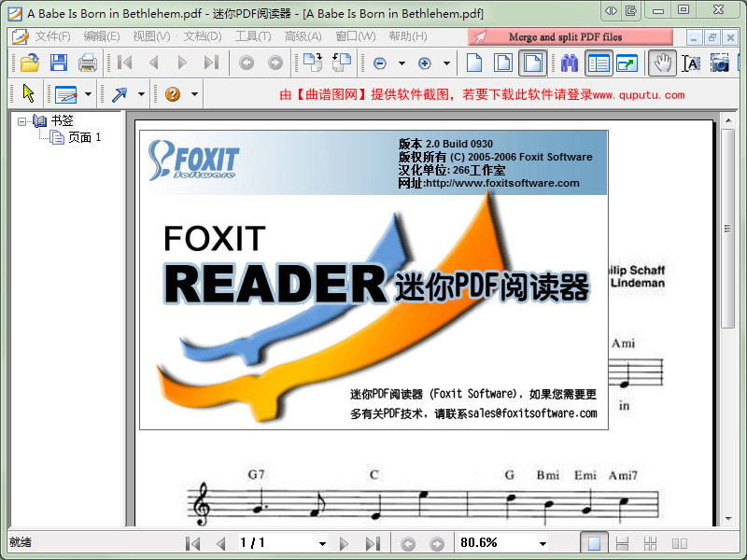Viewport: 747px width, 560px height.
Task: Open zoom percentage dropdown 80.6%
Action: [x=543, y=543]
